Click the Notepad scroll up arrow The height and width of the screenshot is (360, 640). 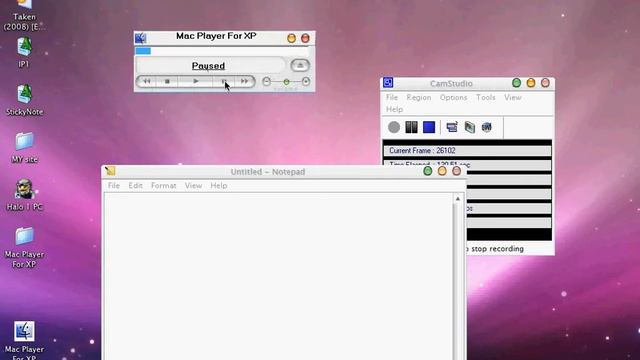[458, 199]
